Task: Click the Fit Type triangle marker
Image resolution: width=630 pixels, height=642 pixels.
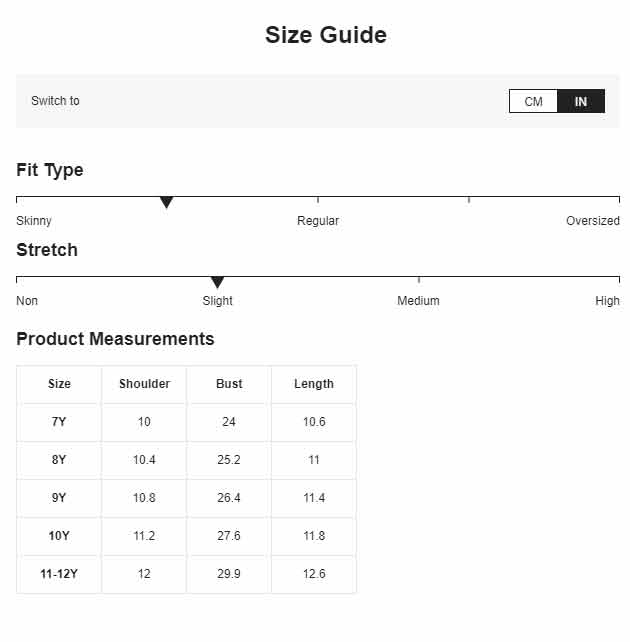Action: coord(166,202)
